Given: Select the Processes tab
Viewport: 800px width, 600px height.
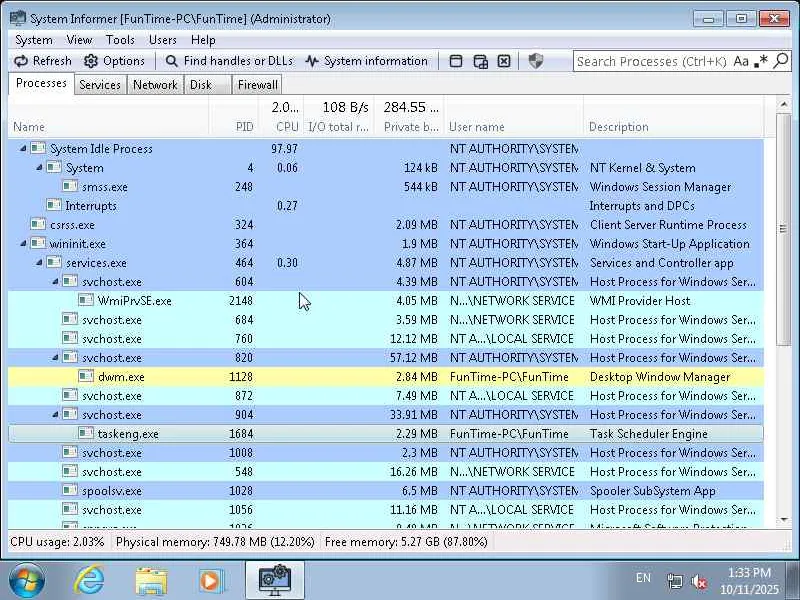Looking at the screenshot, I should tap(41, 83).
